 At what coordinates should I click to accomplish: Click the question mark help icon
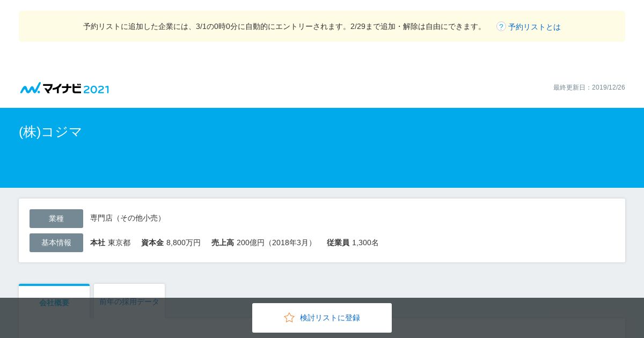(x=501, y=26)
